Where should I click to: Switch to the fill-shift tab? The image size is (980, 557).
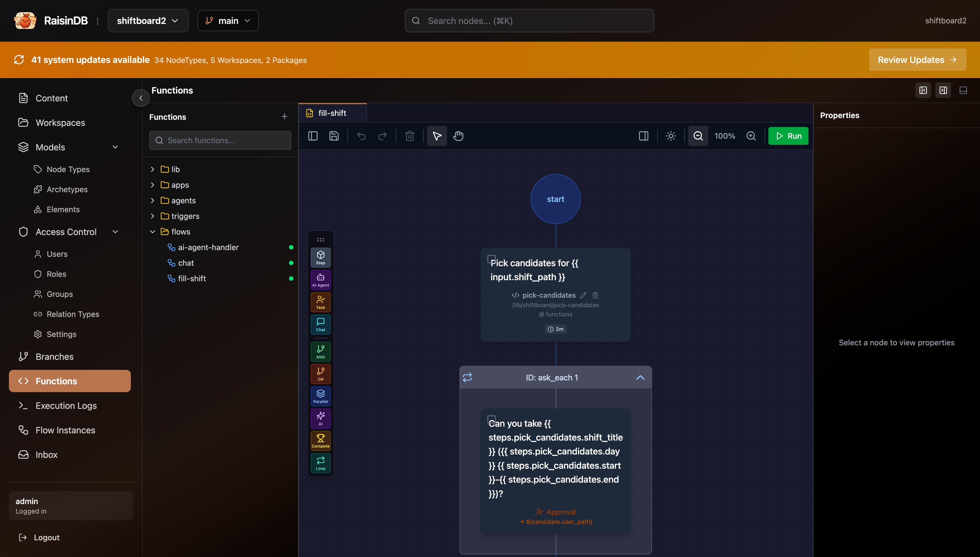click(x=332, y=113)
